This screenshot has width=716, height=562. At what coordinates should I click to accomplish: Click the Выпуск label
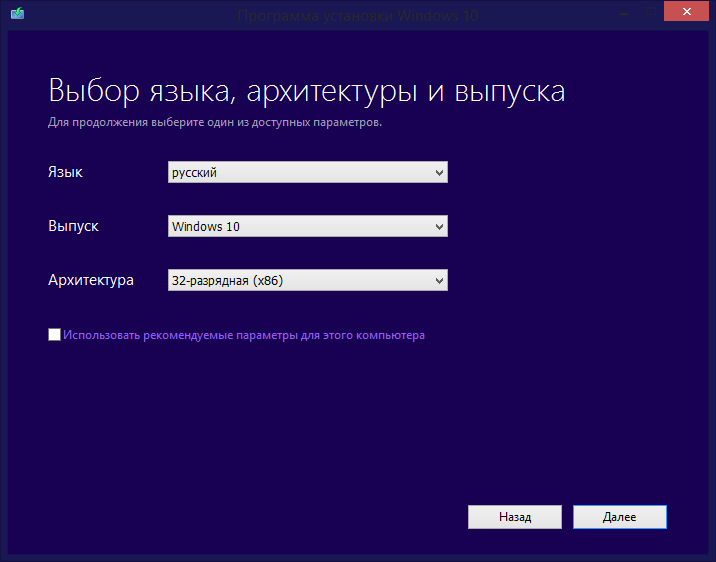tap(73, 226)
